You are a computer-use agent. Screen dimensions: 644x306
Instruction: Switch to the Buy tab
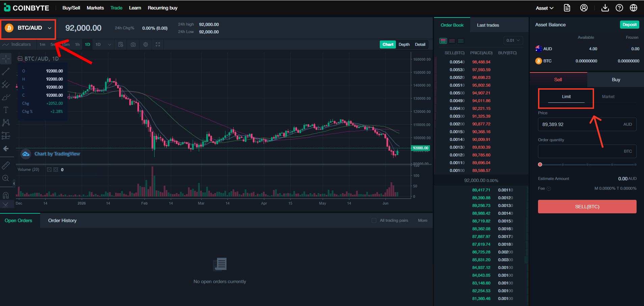pos(616,80)
